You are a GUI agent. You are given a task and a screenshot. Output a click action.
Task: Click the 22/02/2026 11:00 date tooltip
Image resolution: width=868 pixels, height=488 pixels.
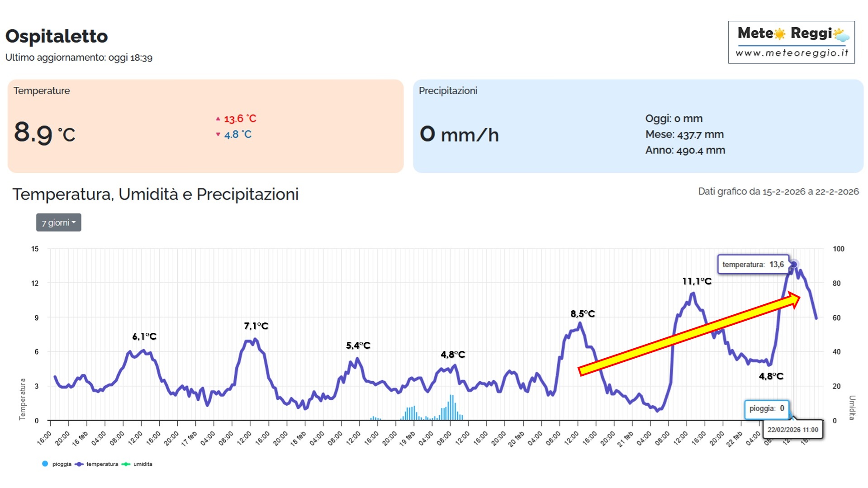click(792, 430)
